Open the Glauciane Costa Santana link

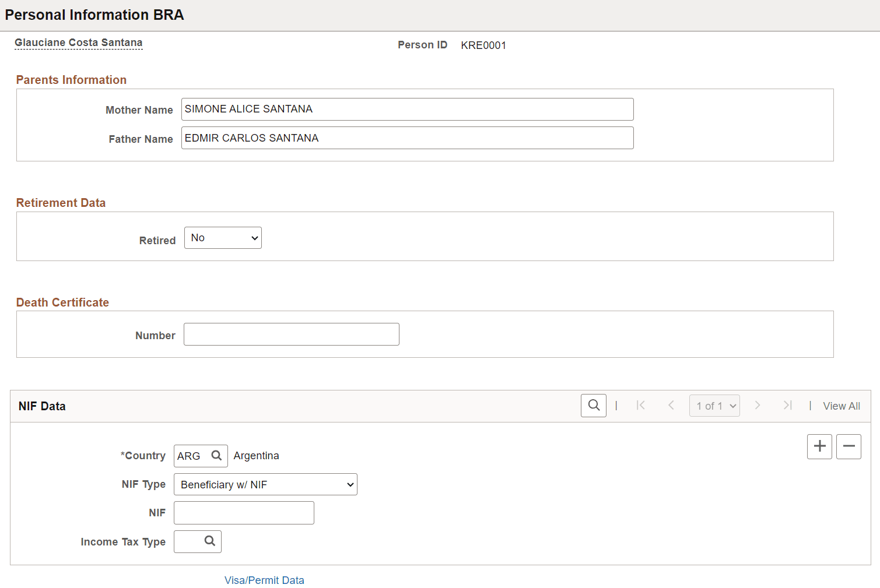point(78,42)
